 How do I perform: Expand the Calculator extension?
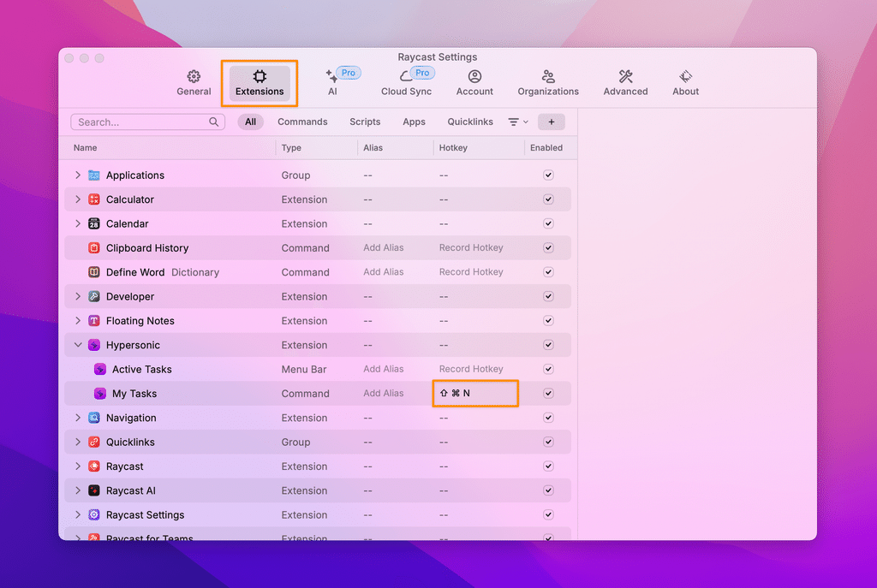78,199
